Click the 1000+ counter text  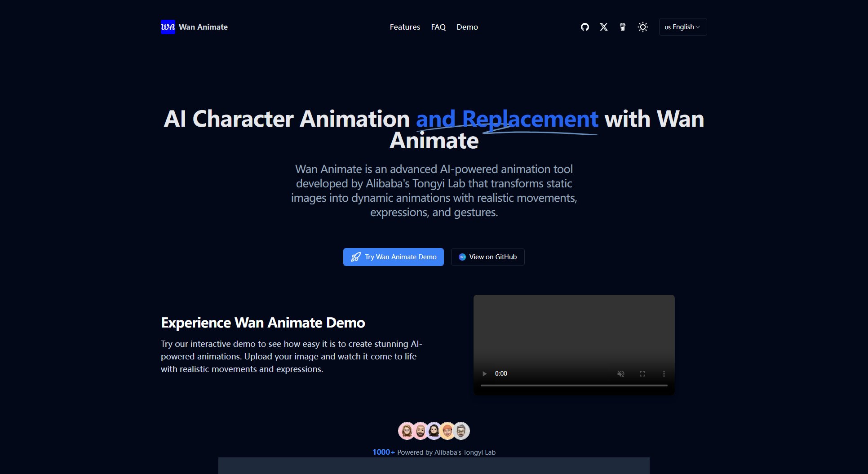pos(384,452)
